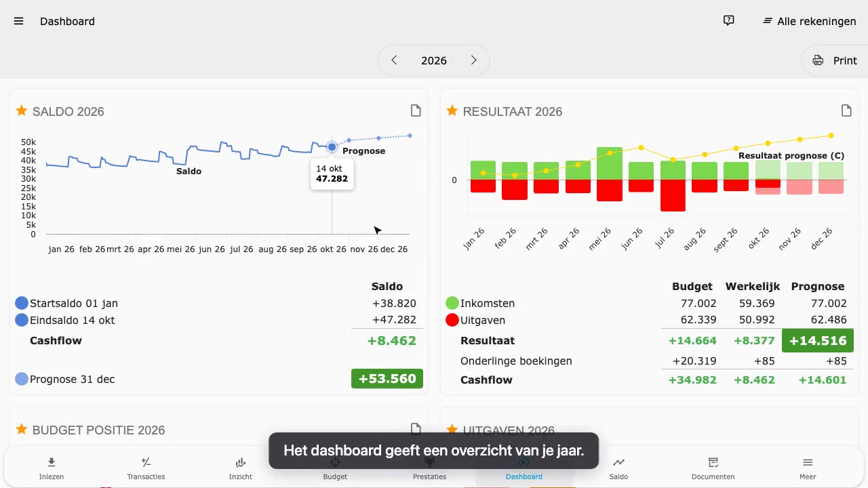Screen dimensions: 868x488
Task: Click the Budget column header
Action: [x=692, y=286]
